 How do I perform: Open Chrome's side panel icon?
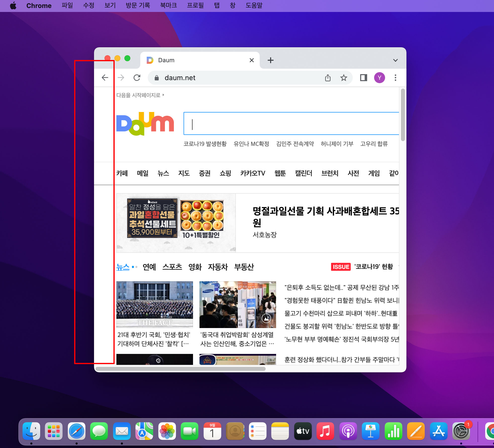pyautogui.click(x=363, y=78)
